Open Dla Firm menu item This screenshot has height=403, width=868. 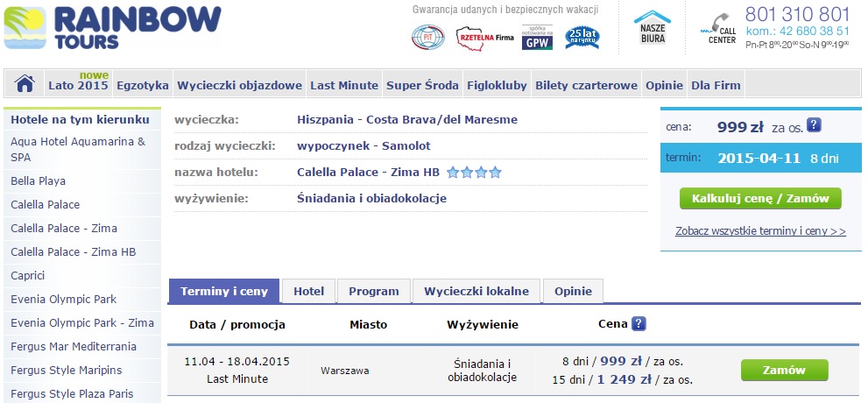tap(716, 85)
